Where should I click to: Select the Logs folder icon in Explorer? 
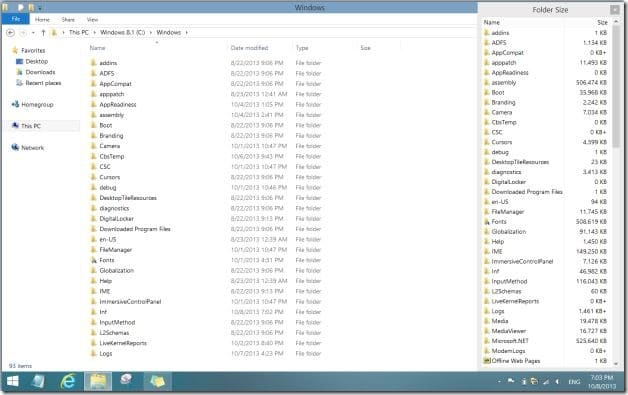[x=93, y=353]
